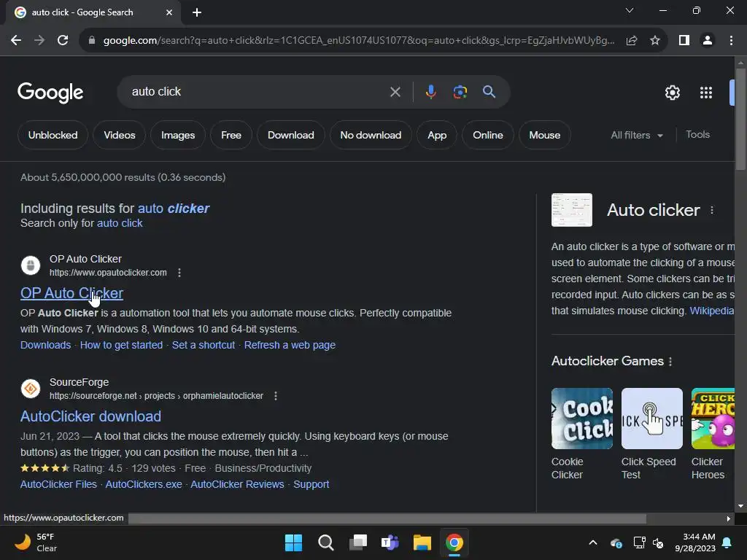This screenshot has width=747, height=560.
Task: Click the Google logo
Action: click(50, 93)
